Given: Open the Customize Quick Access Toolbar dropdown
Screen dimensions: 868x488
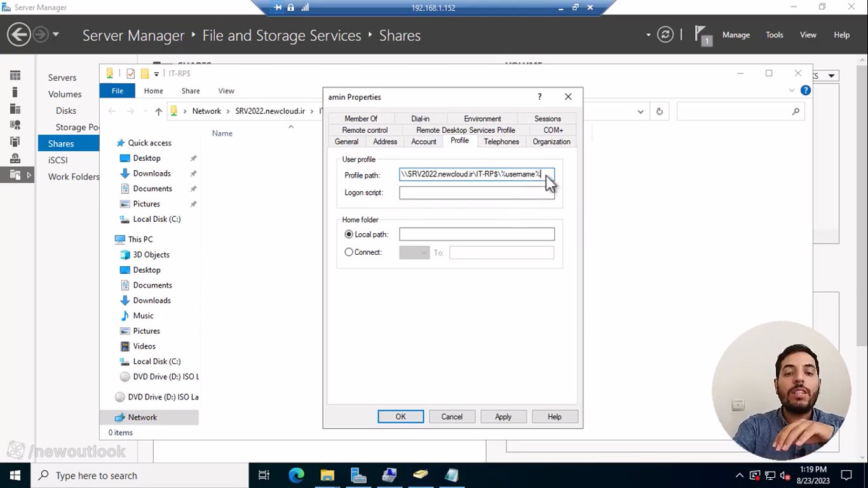Looking at the screenshot, I should coord(156,74).
